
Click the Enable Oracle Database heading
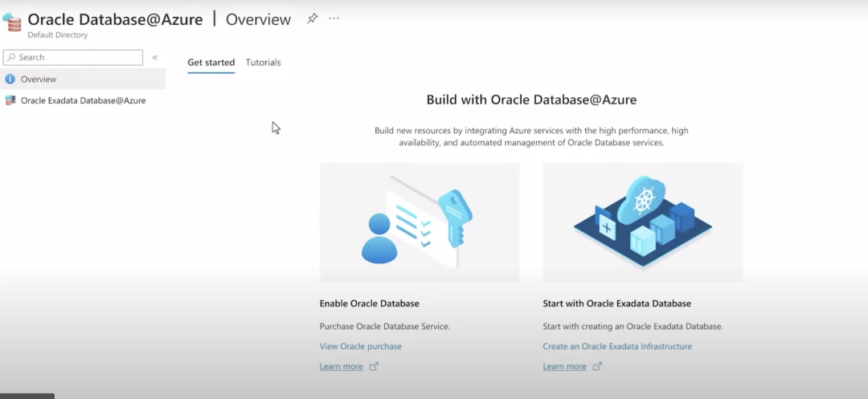coord(369,303)
